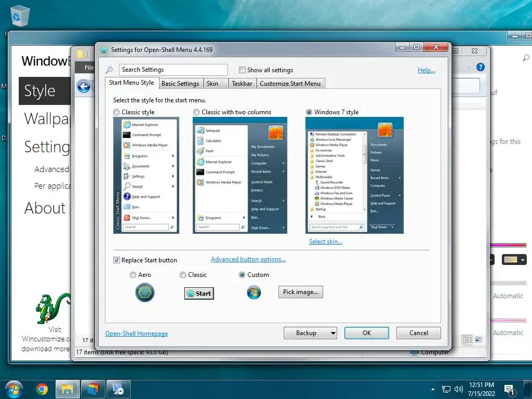Click the search magnifier in WindowBlinds window
This screenshot has height=399, width=532.
526,58
